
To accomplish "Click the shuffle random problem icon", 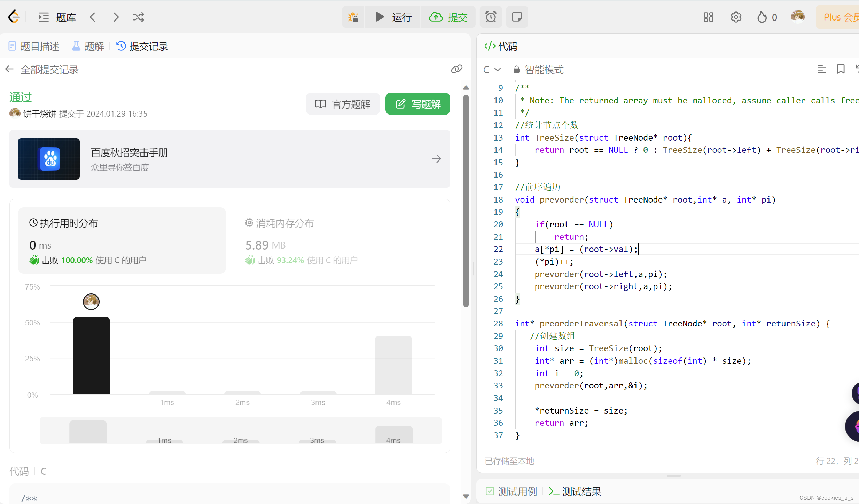I will pyautogui.click(x=138, y=17).
